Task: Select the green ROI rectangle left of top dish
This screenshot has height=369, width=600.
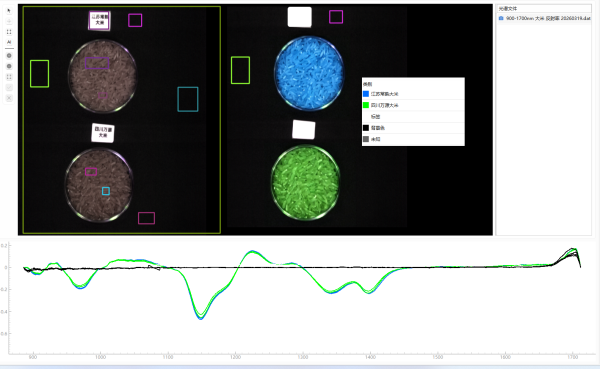Action: 39,73
